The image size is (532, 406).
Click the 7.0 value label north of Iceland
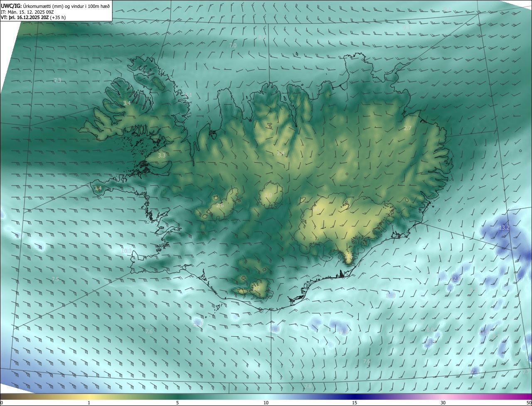point(233,45)
